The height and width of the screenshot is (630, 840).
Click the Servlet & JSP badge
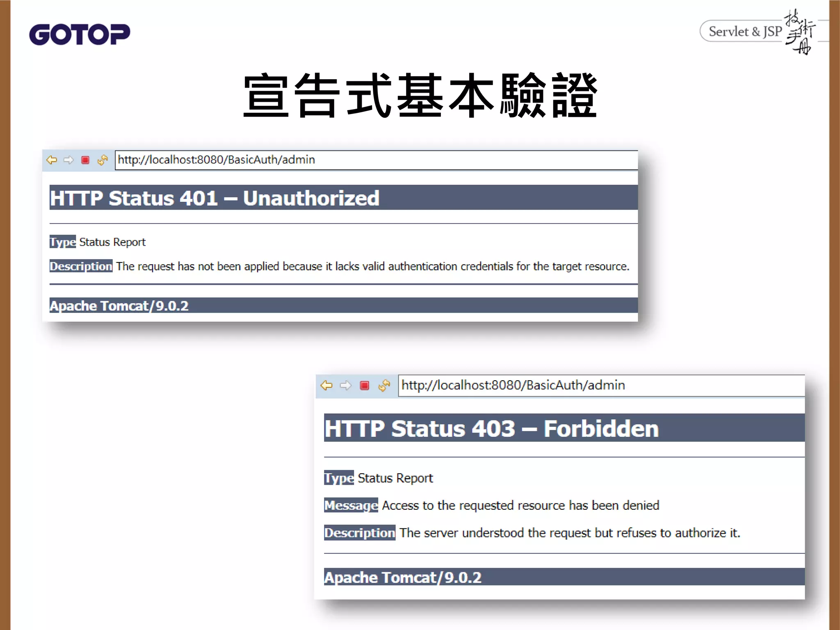[744, 32]
